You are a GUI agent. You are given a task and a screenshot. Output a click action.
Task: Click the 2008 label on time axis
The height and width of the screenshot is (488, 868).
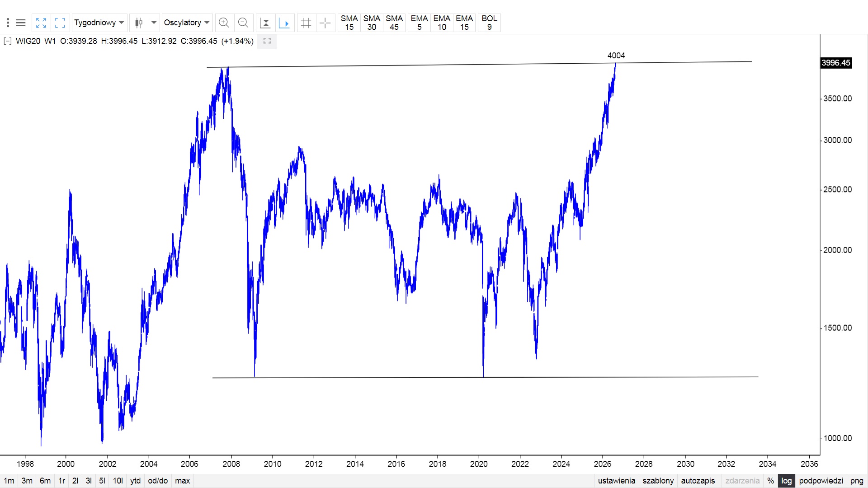click(231, 464)
